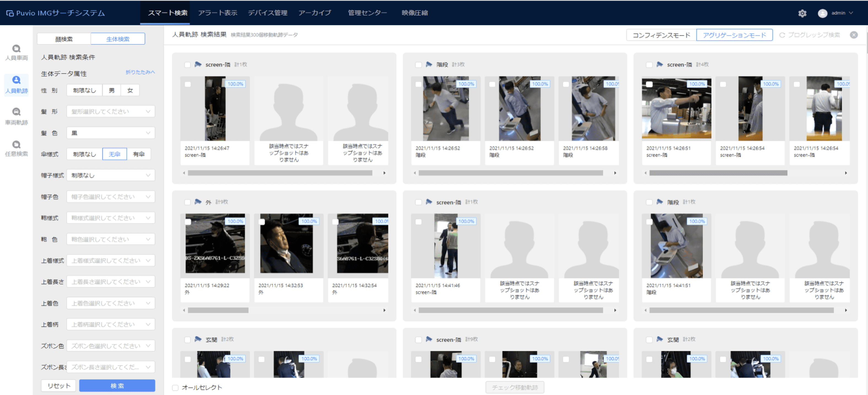
Task: Click horizontal scrollbar in 外 計9枚 group
Action: point(218,310)
